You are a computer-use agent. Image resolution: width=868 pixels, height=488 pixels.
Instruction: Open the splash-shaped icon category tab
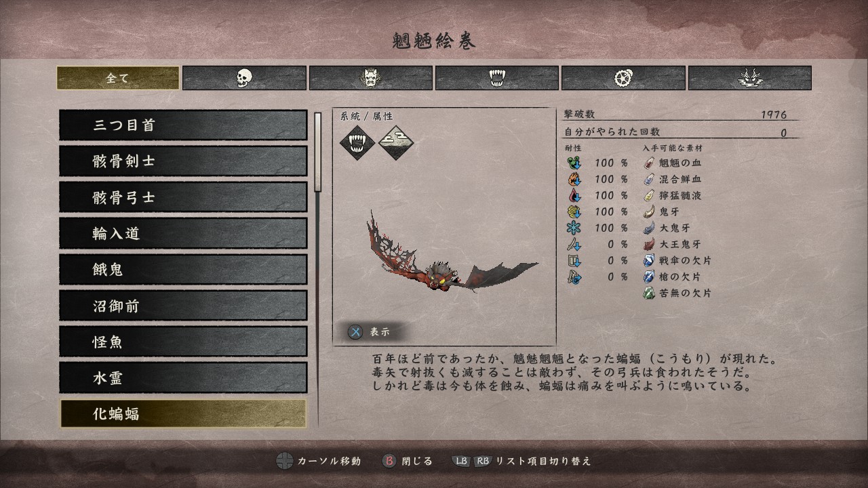click(x=750, y=78)
